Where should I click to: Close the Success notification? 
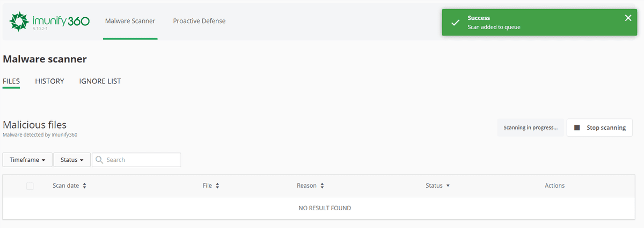click(628, 18)
